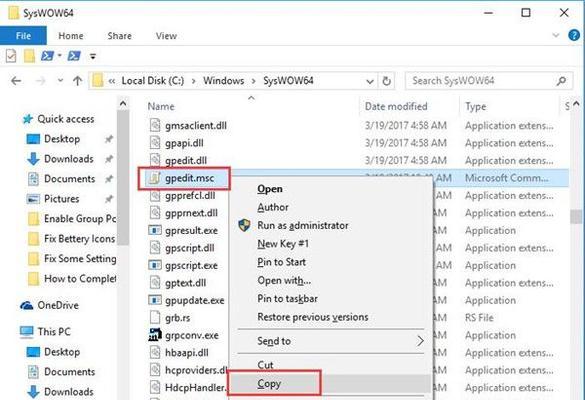The image size is (585, 400).
Task: Sort by Type column header
Action: [476, 106]
